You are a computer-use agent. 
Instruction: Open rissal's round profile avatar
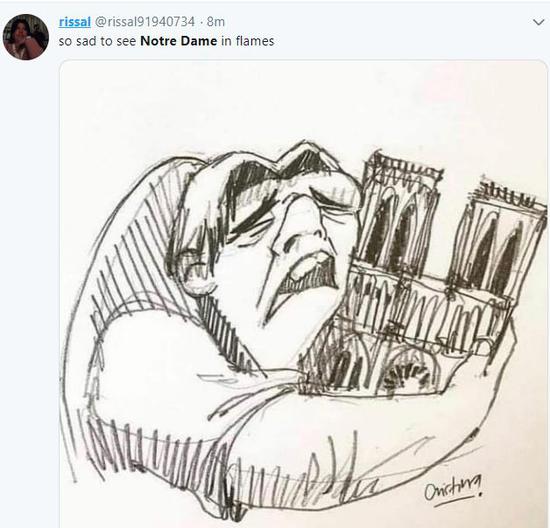pos(26,37)
